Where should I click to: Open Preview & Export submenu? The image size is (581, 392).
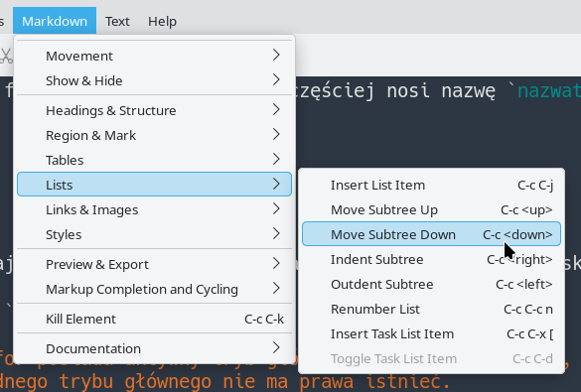tap(154, 264)
